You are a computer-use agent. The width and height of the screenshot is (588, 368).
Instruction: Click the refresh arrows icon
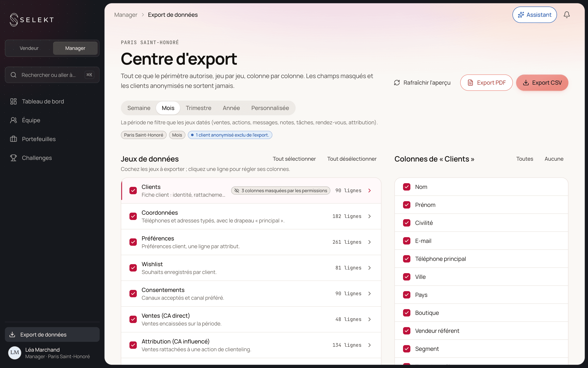(x=397, y=83)
